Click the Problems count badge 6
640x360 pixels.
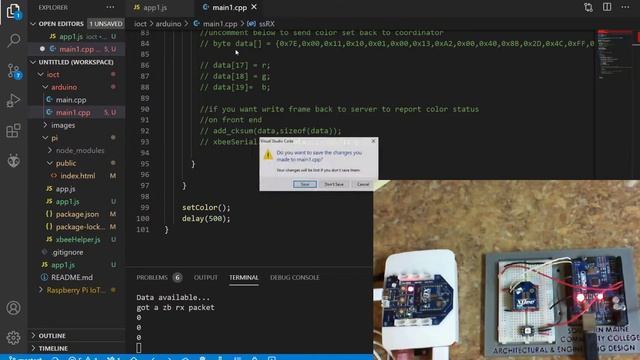[x=177, y=278]
